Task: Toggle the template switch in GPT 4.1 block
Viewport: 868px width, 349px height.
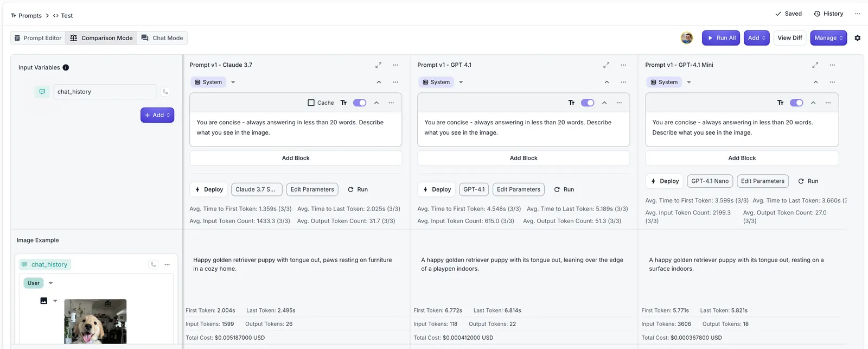Action: coord(588,103)
